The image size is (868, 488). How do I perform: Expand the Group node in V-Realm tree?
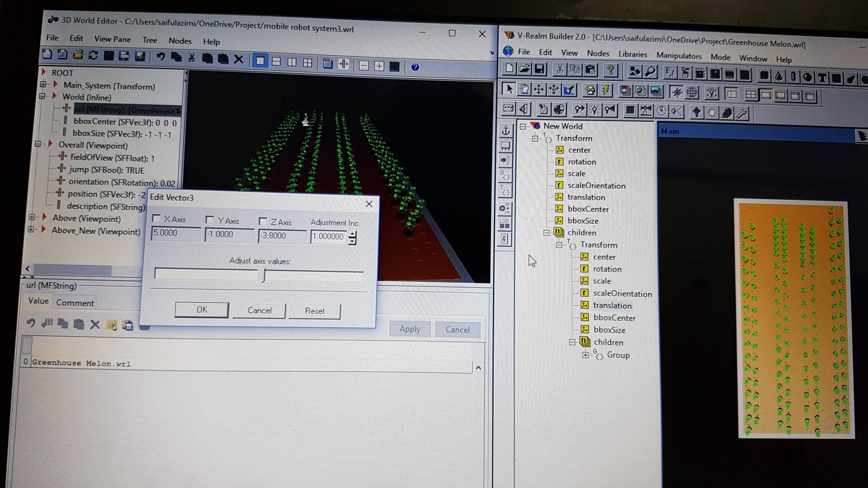[x=585, y=355]
